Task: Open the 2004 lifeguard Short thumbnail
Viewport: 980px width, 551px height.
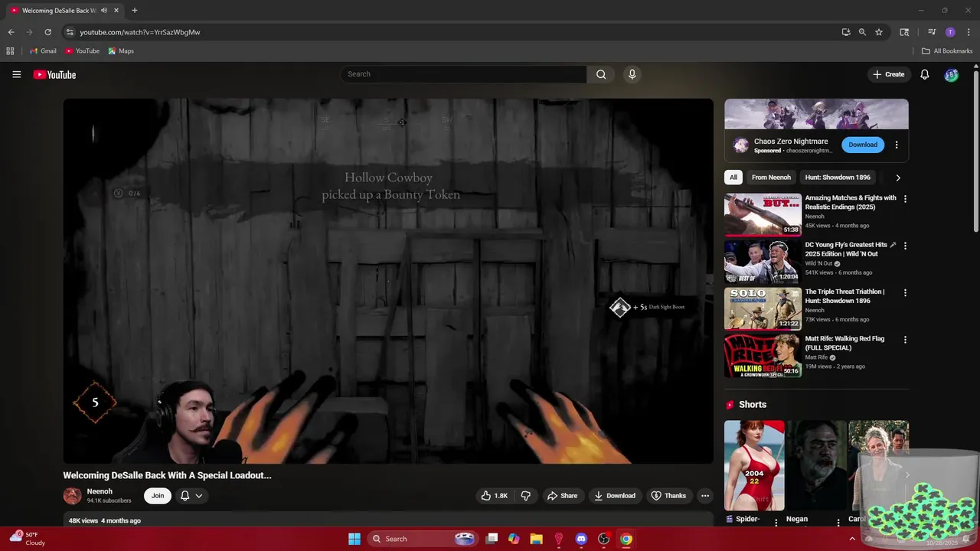Action: coord(754,465)
